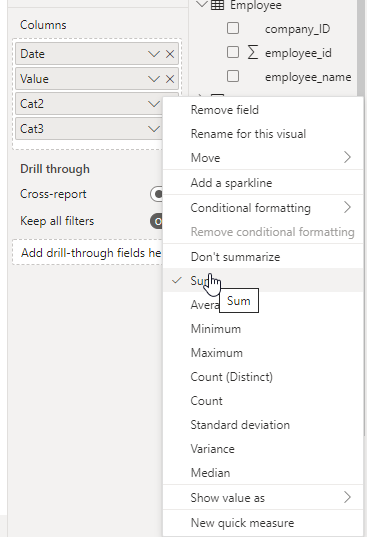Open the Cat3 field dropdown chevron
This screenshot has height=537, width=367.
click(x=154, y=129)
